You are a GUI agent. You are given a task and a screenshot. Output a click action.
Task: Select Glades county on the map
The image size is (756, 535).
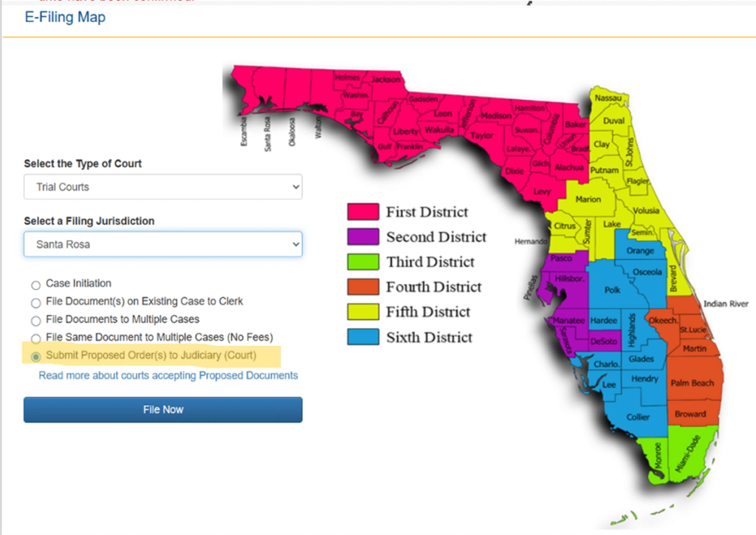pyautogui.click(x=642, y=359)
